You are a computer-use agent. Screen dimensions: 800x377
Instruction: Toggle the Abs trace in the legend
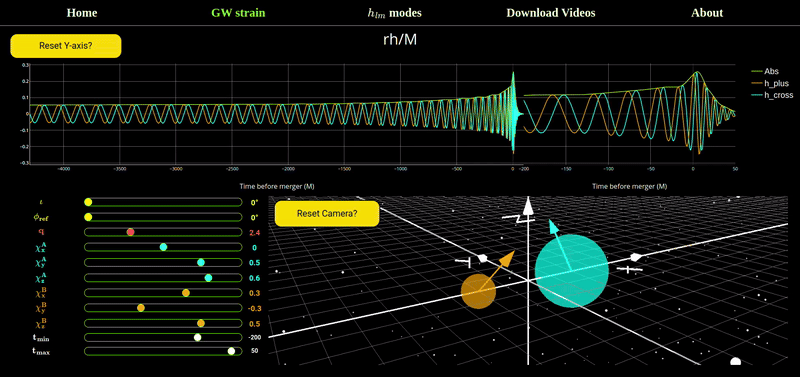pos(765,71)
